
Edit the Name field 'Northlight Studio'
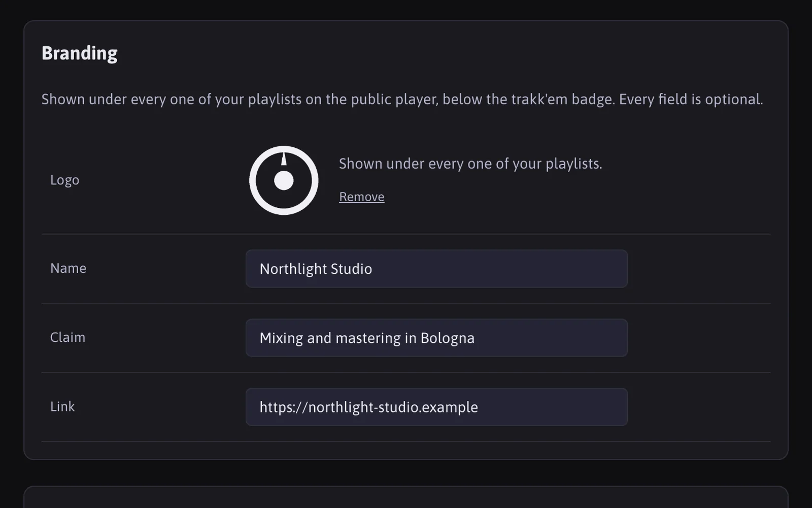[x=436, y=269]
